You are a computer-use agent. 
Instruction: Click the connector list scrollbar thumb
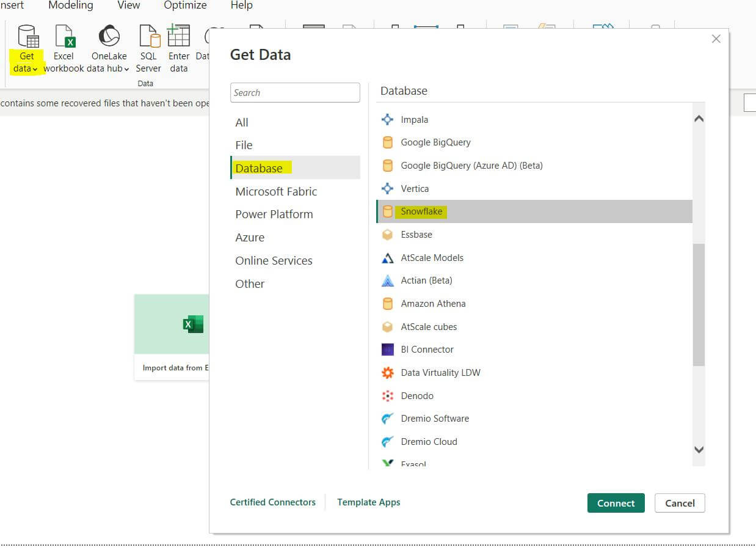click(699, 305)
